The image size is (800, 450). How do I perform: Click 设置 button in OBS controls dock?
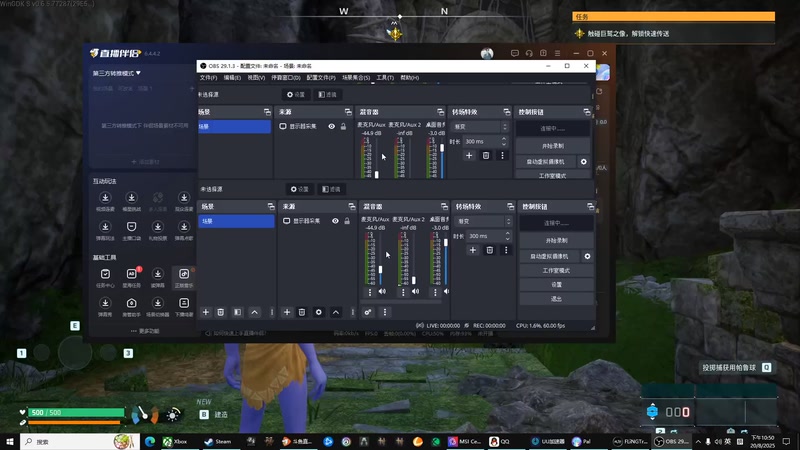556,285
